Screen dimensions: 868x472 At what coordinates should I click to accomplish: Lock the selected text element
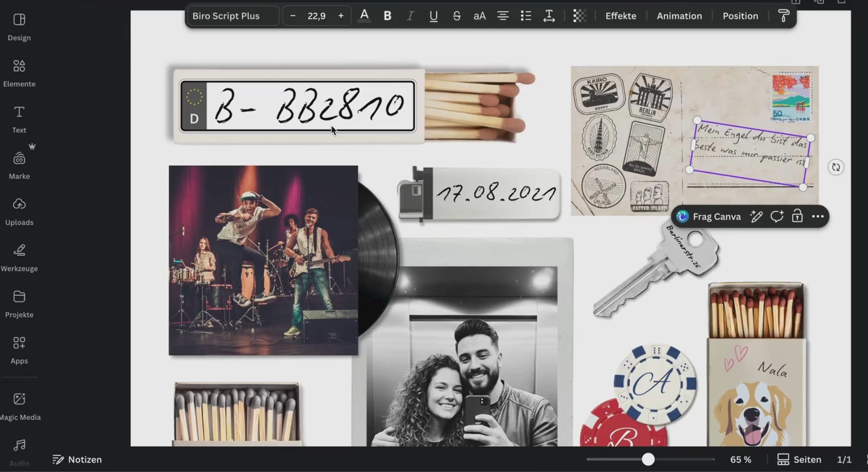point(797,216)
